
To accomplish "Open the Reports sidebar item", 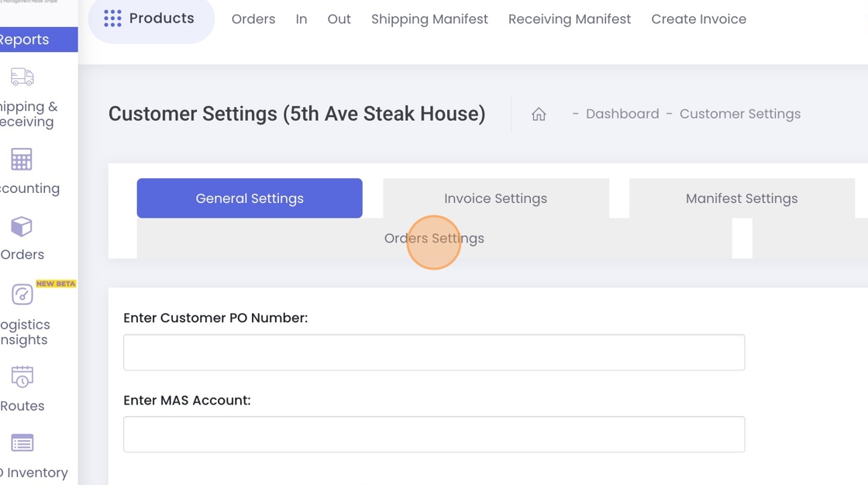I will (x=33, y=40).
